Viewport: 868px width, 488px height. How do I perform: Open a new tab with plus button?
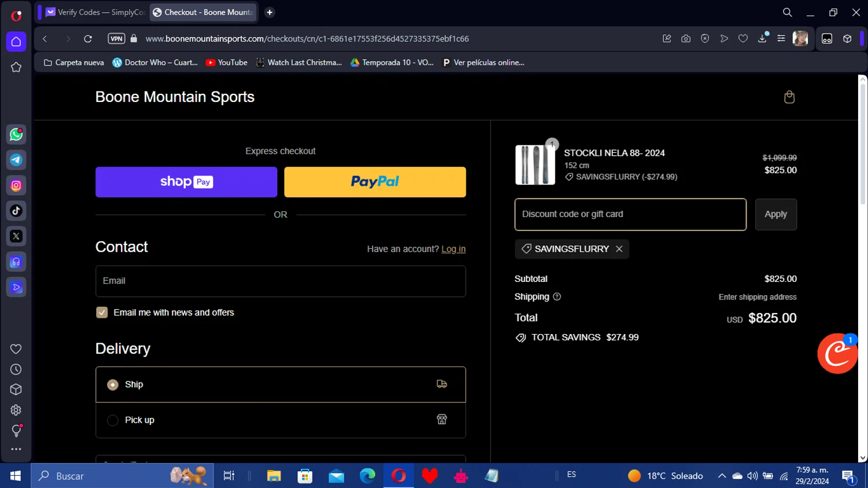pyautogui.click(x=270, y=12)
